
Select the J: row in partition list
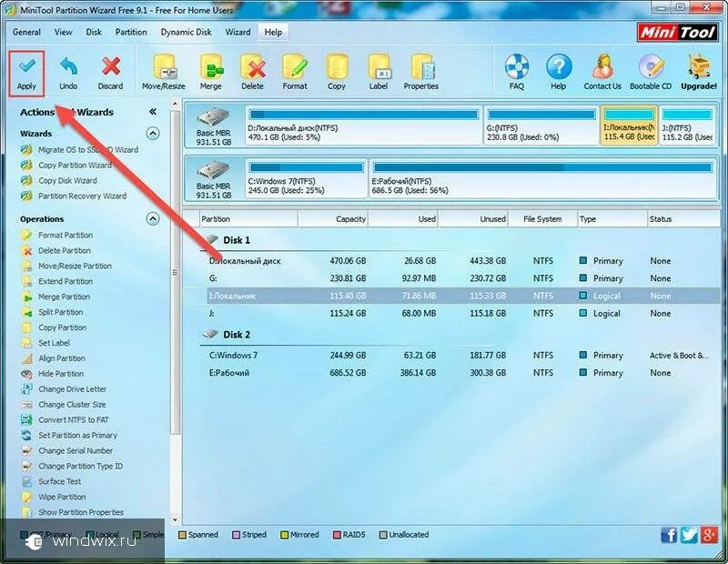462,313
